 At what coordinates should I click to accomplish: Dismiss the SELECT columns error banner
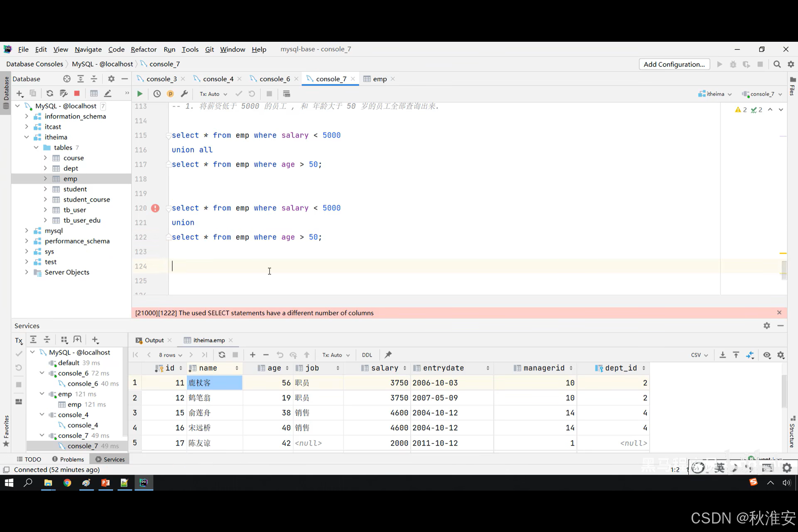point(779,313)
